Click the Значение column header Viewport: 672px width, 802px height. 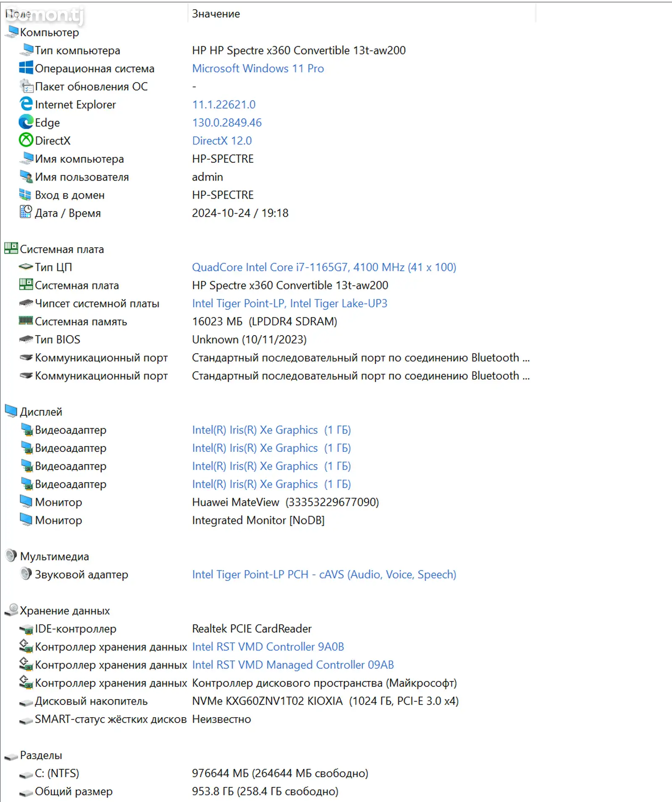pos(362,14)
